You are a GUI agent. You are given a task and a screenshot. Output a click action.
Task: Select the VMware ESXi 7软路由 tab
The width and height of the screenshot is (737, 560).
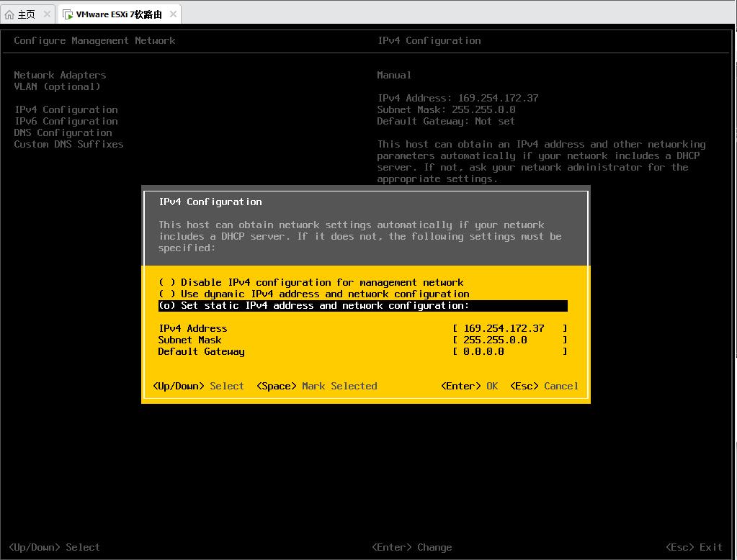[119, 14]
